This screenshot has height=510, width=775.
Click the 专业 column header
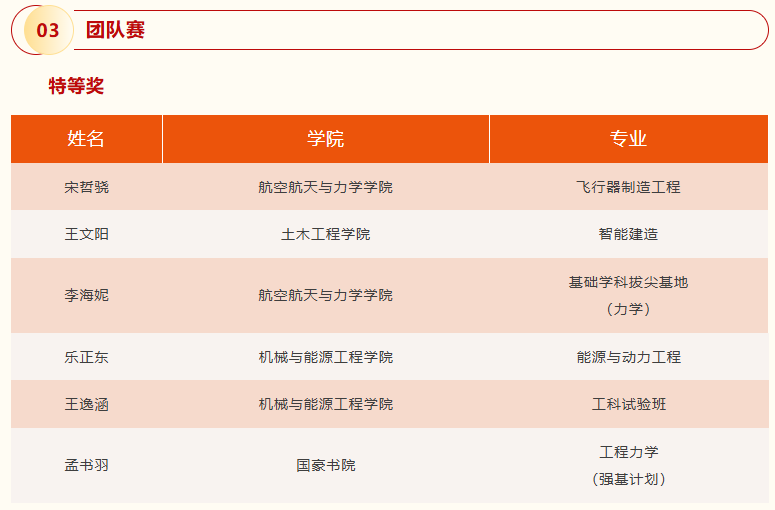coord(628,139)
